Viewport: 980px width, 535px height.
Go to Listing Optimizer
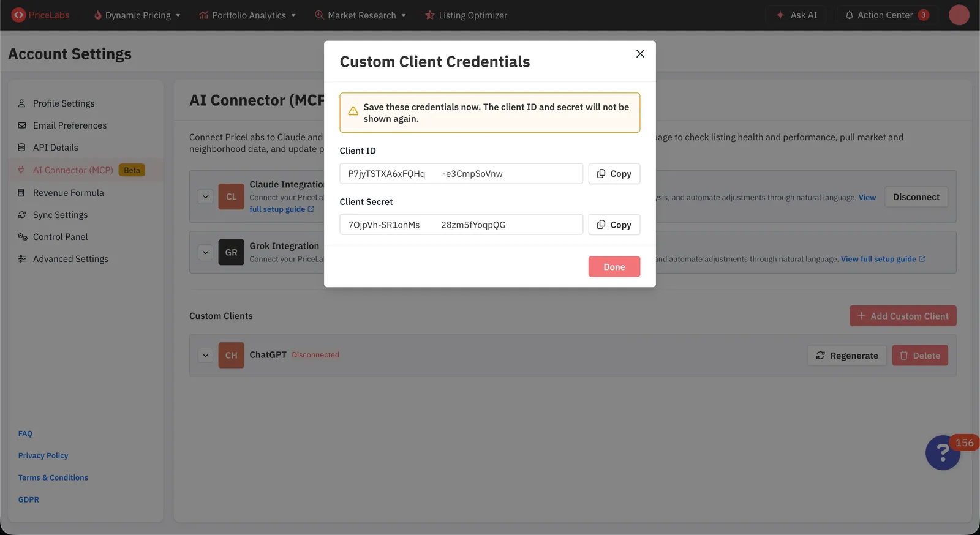[x=466, y=15]
